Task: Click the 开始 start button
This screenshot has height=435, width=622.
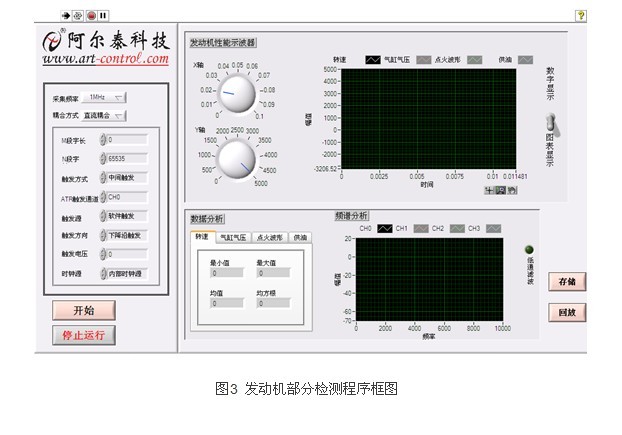Action: [x=84, y=310]
